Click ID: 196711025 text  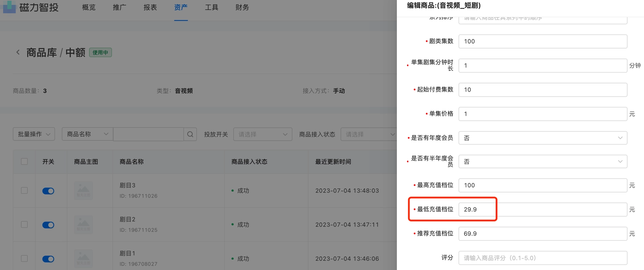click(139, 230)
